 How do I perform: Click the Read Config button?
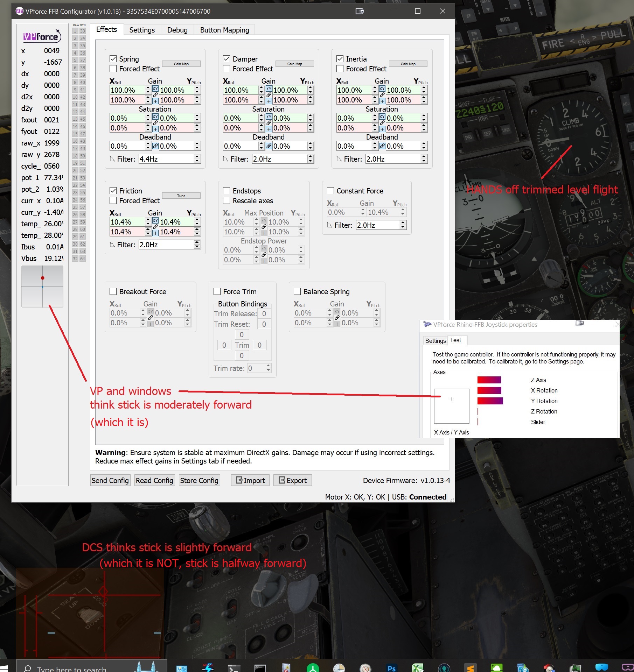(154, 481)
